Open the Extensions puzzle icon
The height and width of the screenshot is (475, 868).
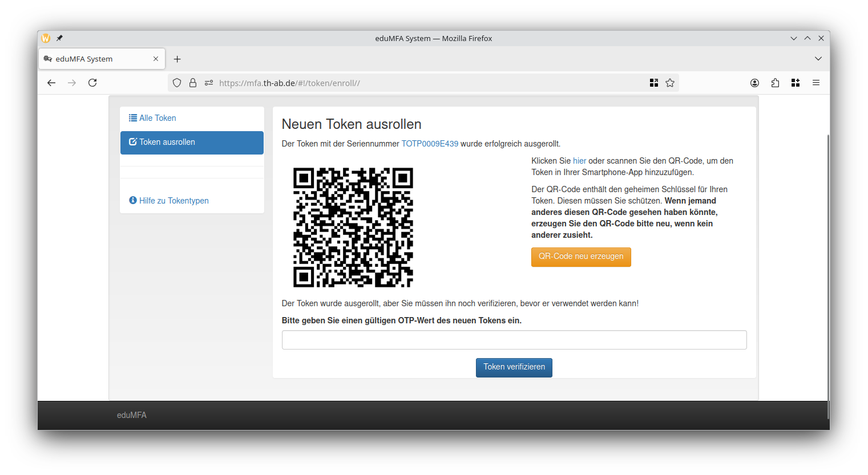tap(775, 83)
